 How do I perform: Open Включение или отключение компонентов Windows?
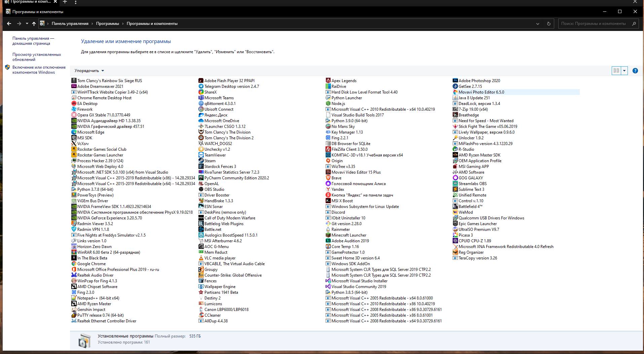pyautogui.click(x=39, y=70)
